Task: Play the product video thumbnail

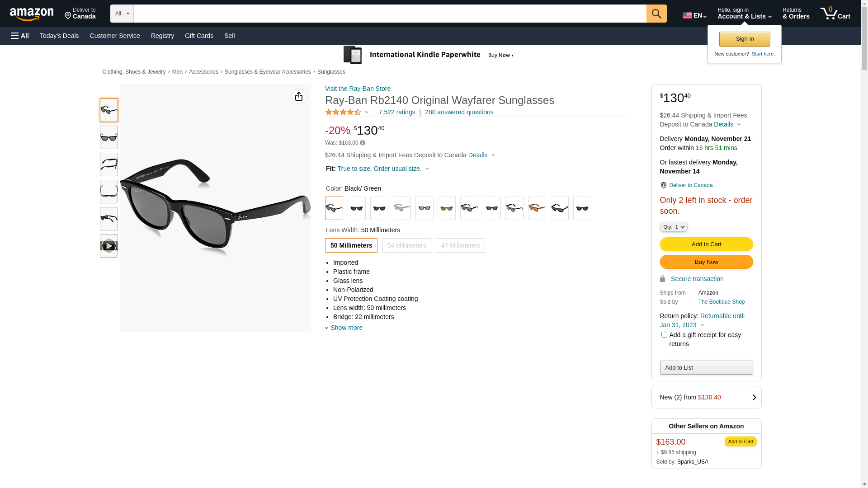Action: tap(109, 246)
